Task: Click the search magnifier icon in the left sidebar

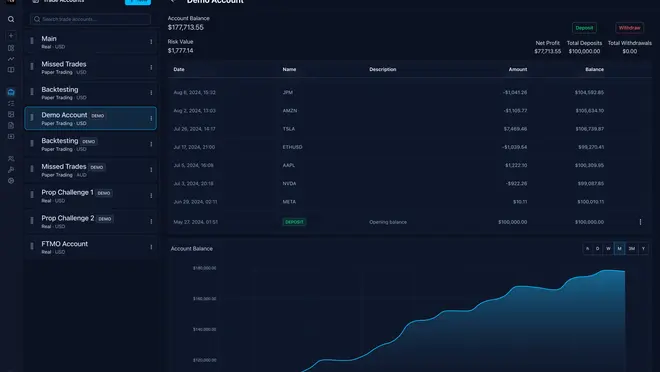Action: point(11,19)
